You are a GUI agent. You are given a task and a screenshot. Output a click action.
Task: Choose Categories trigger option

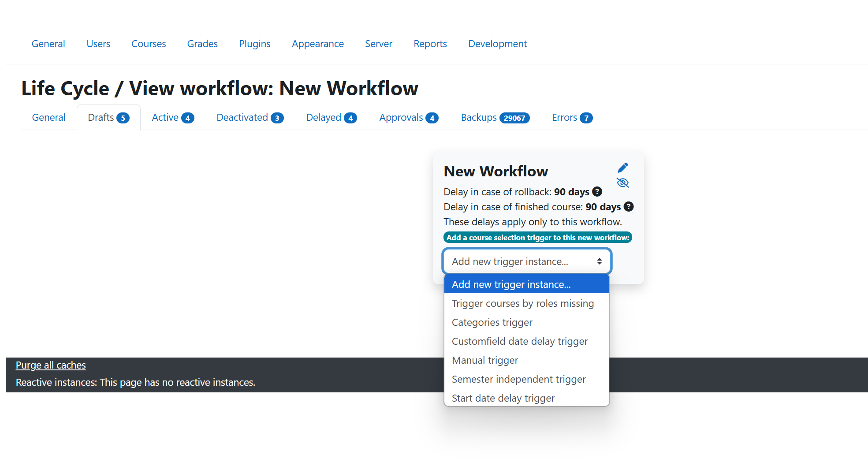coord(492,322)
